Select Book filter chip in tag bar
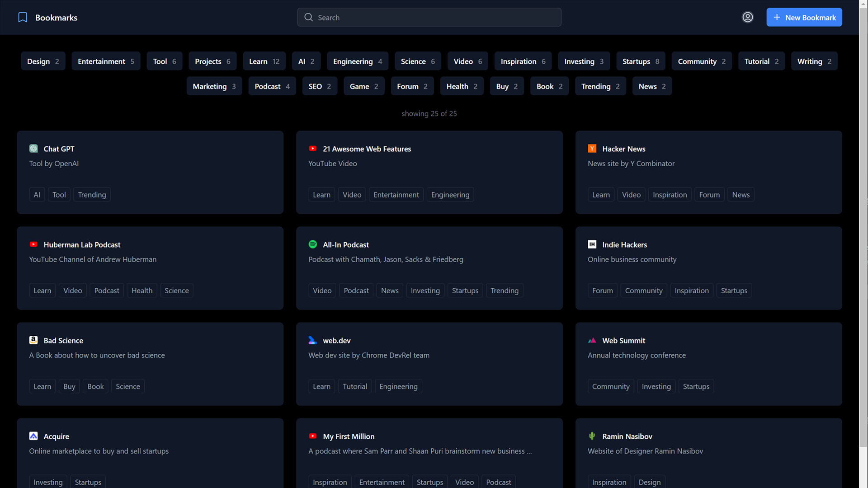Image resolution: width=868 pixels, height=488 pixels. (549, 86)
